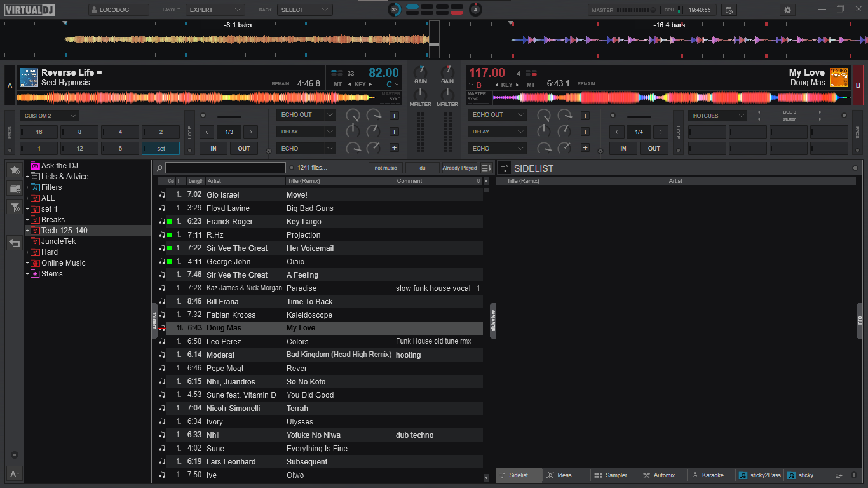Click the music note icon for Gio Israel
Screen dimensions: 868x488
tap(162, 194)
